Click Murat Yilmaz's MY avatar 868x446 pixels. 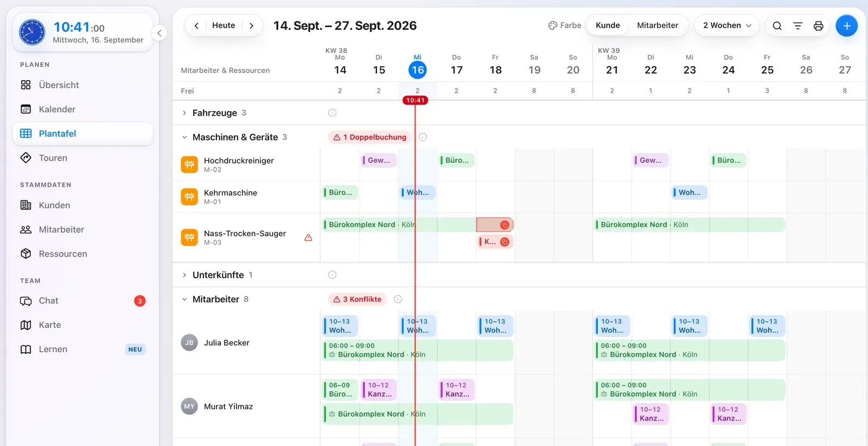(189, 406)
